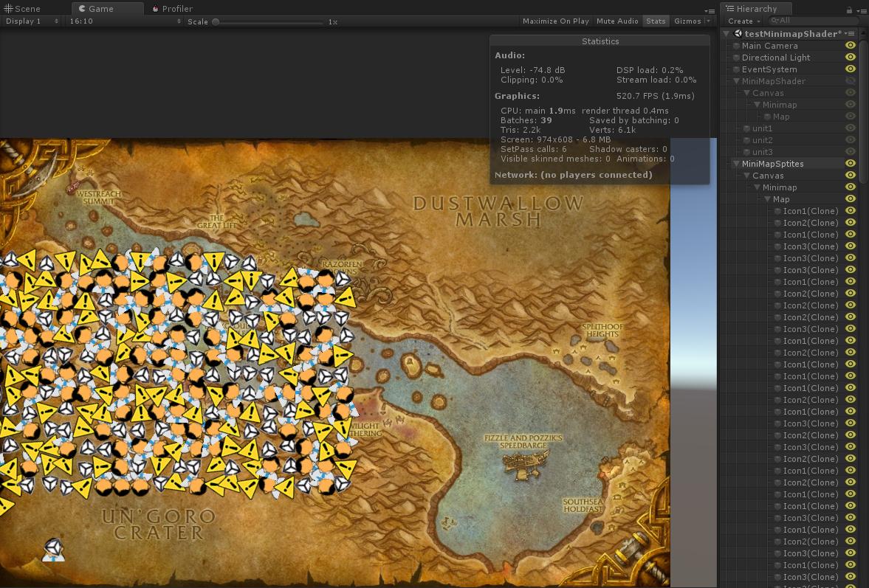Open the Gizmos dropdown arrow

(x=708, y=21)
